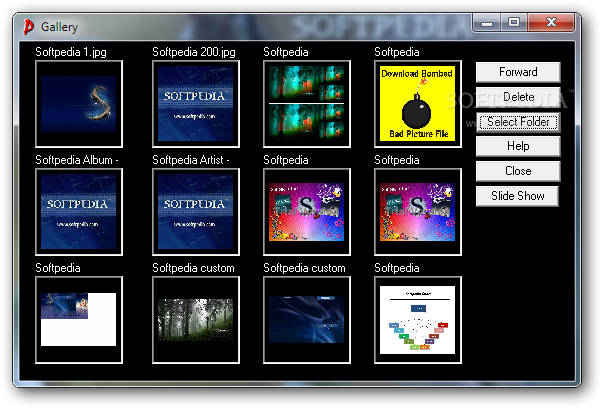
Task: Click the 'Softpedia 1.jpg' label
Action: (x=71, y=52)
